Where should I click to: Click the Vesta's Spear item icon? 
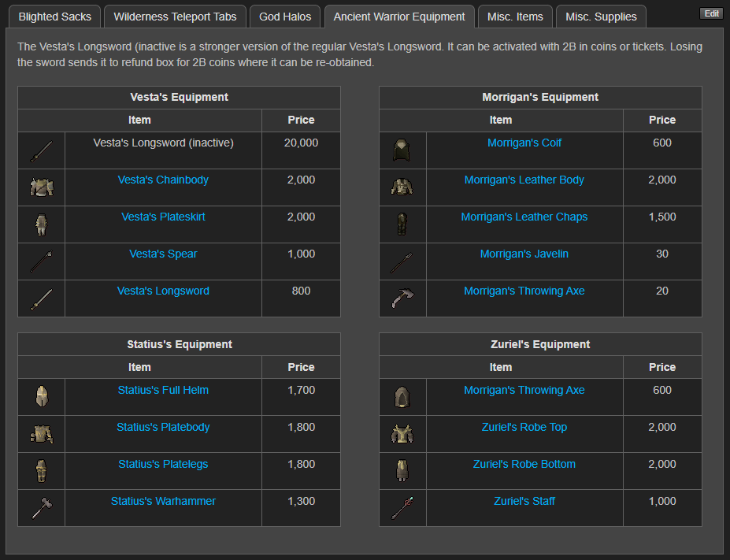(41, 261)
